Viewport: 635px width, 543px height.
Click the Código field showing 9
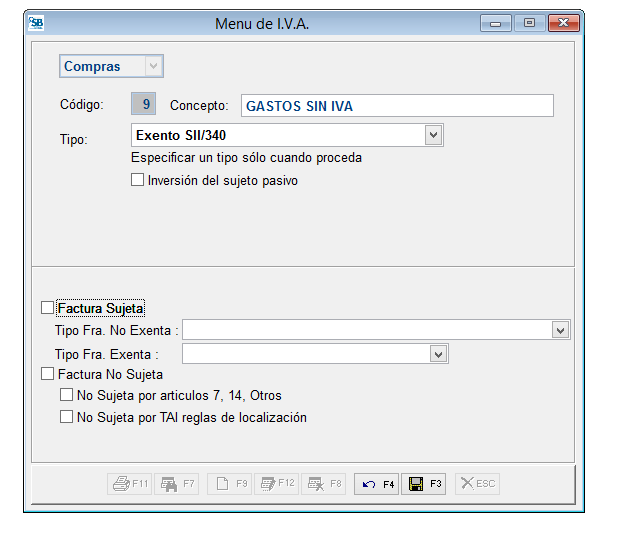click(x=146, y=105)
